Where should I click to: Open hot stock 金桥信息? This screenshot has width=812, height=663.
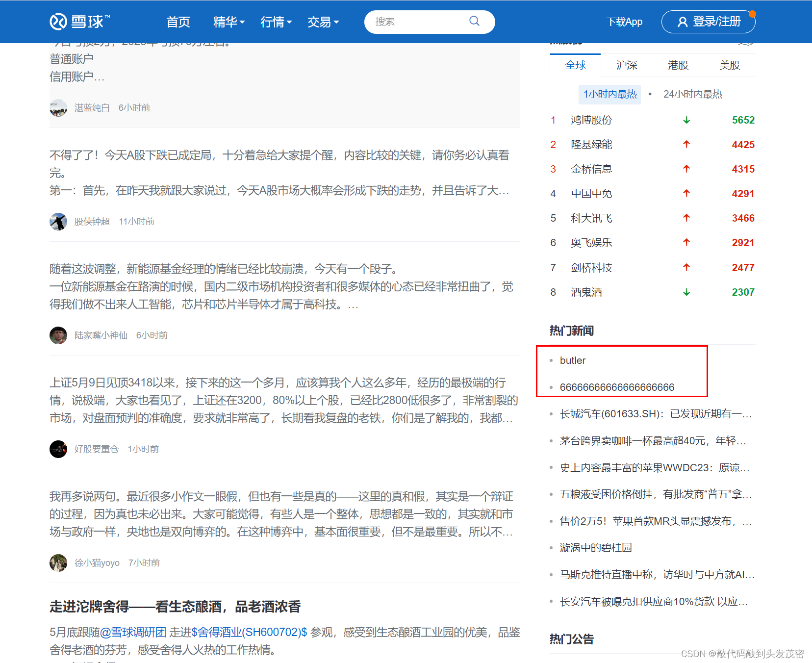tap(591, 169)
